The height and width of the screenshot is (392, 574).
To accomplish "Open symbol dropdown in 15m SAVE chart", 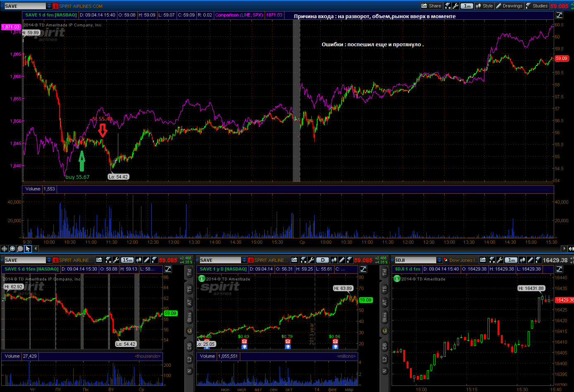I will (49, 260).
